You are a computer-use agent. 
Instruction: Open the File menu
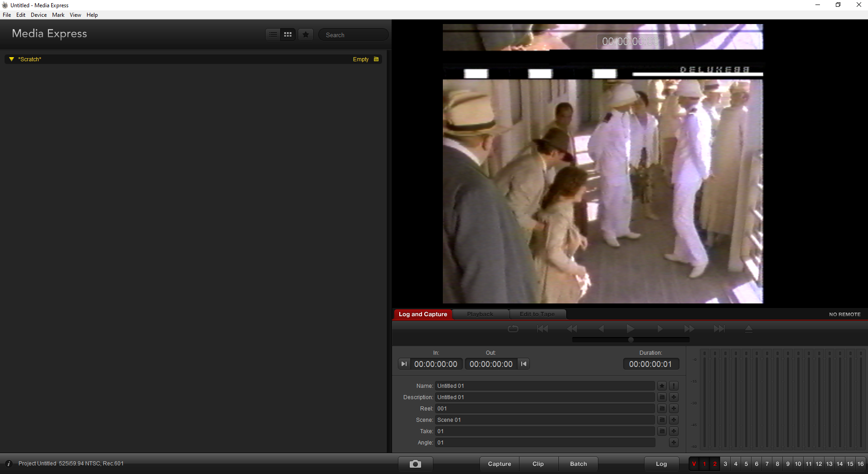point(7,15)
